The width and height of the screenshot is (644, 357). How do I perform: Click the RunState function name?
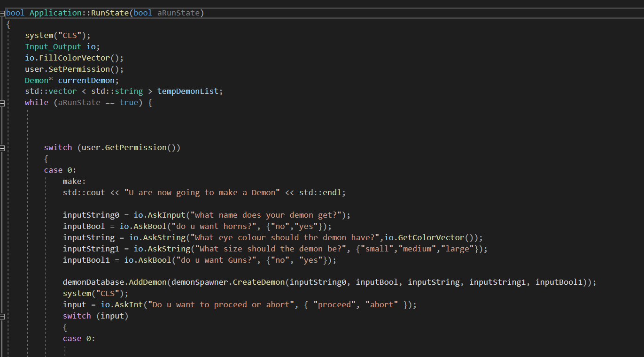point(110,13)
